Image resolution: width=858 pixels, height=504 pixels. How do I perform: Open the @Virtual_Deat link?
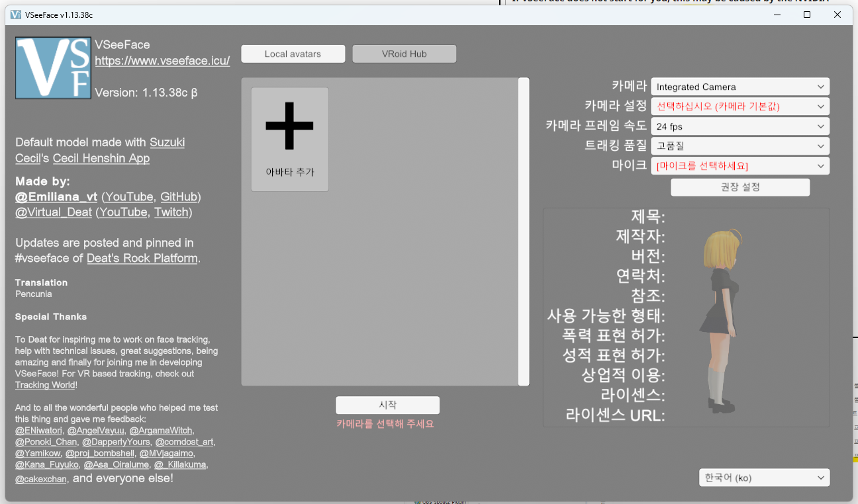click(x=54, y=212)
